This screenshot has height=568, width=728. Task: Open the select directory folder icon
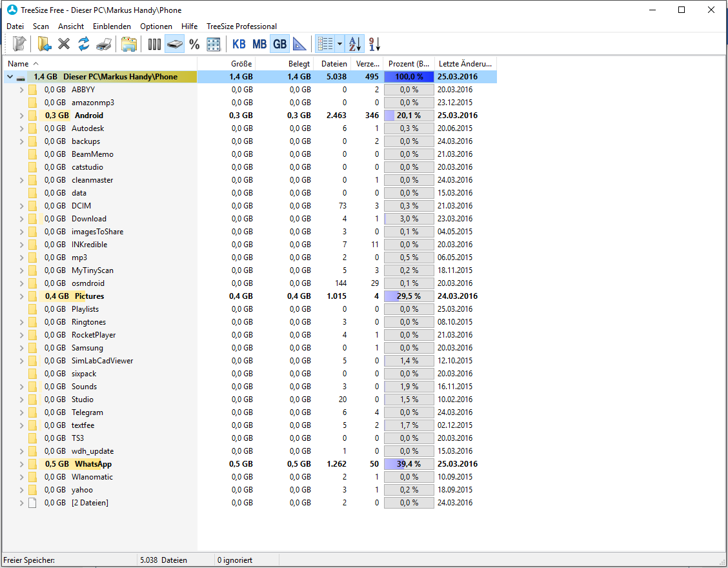pyautogui.click(x=44, y=44)
